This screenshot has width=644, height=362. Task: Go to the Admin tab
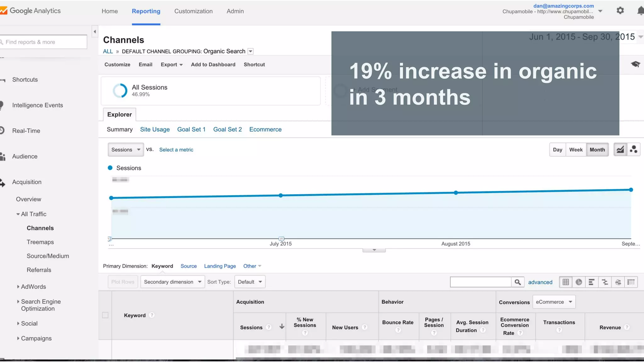235,11
